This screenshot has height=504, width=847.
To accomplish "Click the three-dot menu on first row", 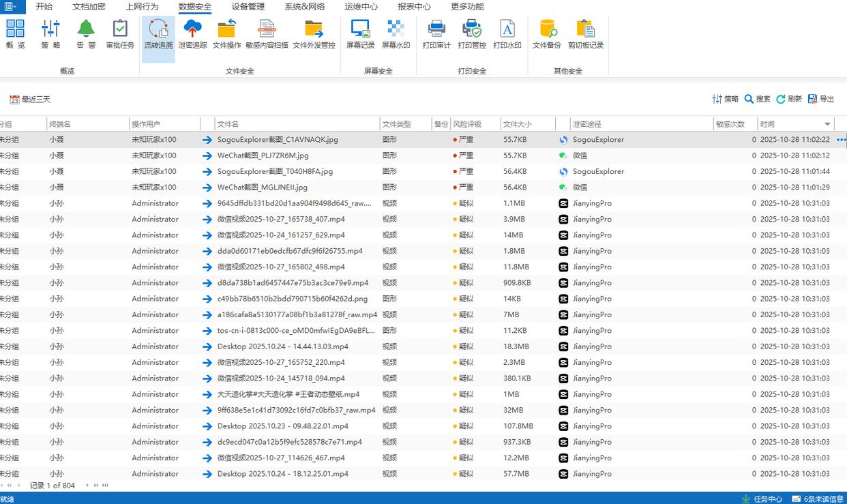I will 841,140.
